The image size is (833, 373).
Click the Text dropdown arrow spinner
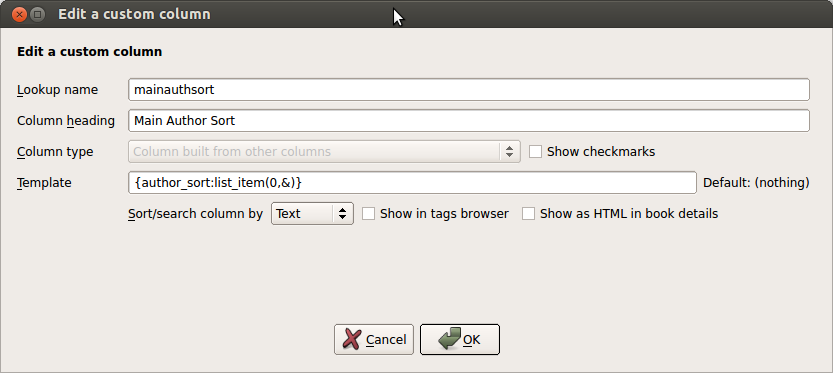coord(343,214)
